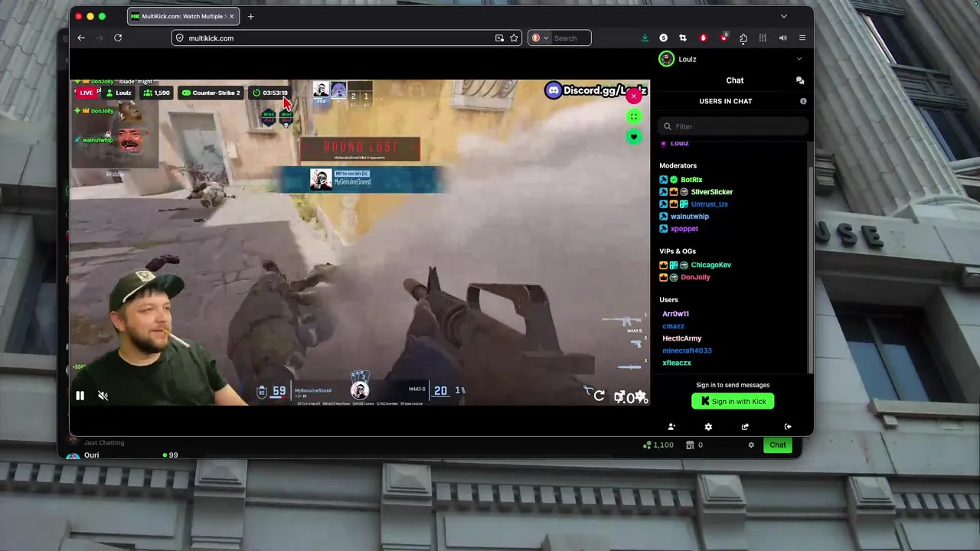
Task: Select moderator SilverSlicker
Action: [712, 192]
